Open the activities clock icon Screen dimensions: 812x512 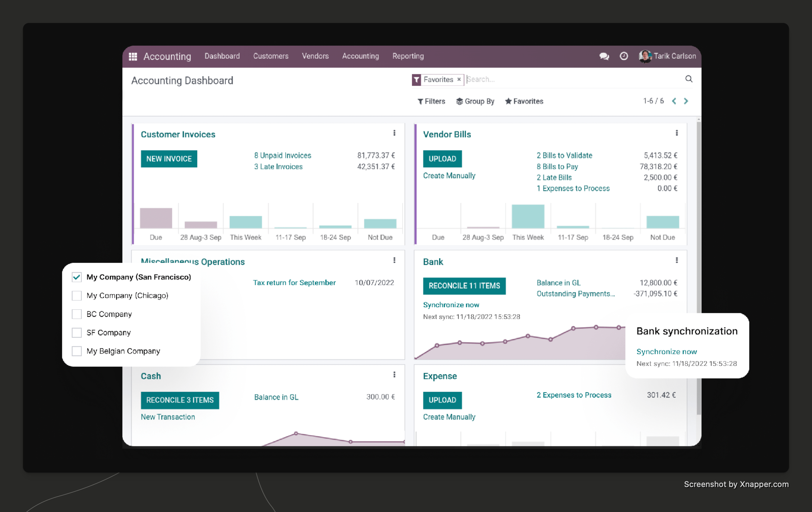(624, 56)
